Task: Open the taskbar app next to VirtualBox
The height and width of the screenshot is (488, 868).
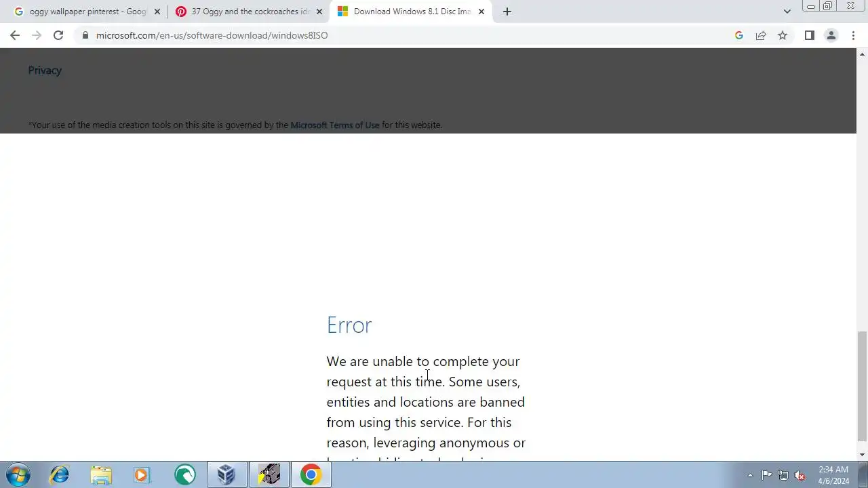Action: click(269, 474)
